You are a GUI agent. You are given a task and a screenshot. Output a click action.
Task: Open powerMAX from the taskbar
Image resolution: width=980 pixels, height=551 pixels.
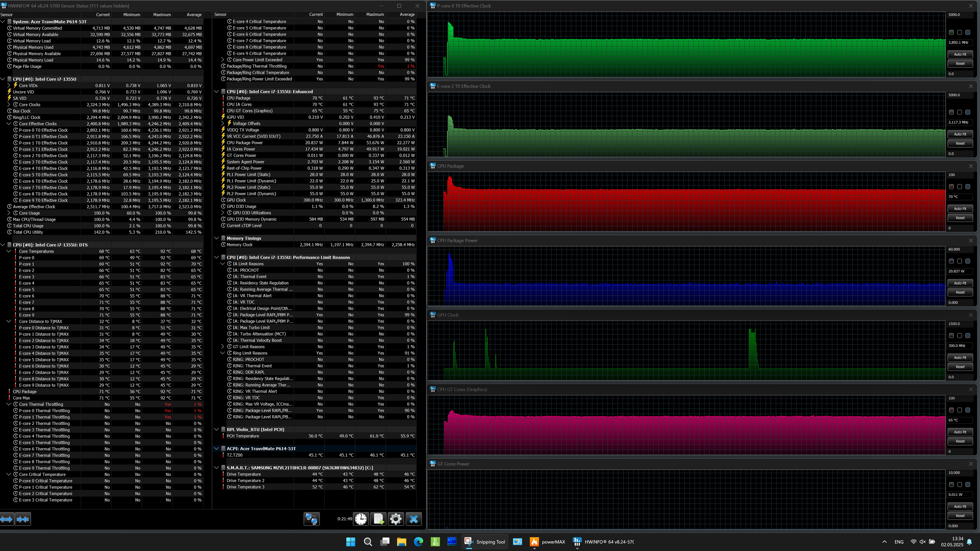tap(548, 542)
